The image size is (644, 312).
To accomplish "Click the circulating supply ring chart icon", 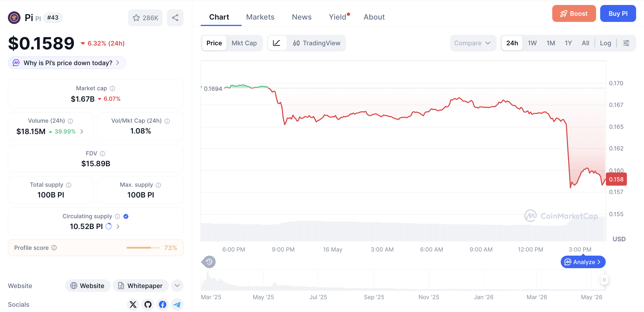I will tap(108, 226).
